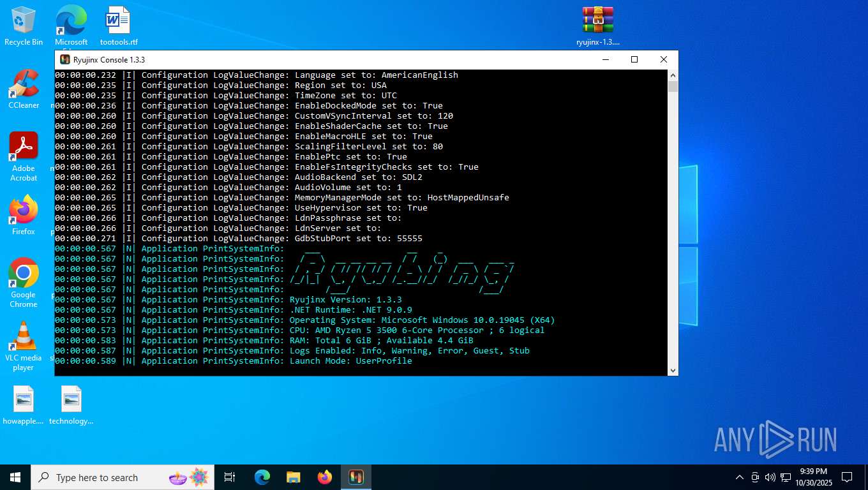Close the Ryujinx Console window
The image size is (868, 490).
point(664,59)
